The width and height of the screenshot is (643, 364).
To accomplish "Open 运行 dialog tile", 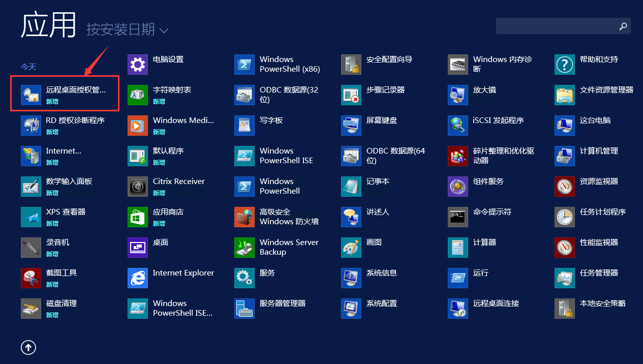I will tap(469, 278).
